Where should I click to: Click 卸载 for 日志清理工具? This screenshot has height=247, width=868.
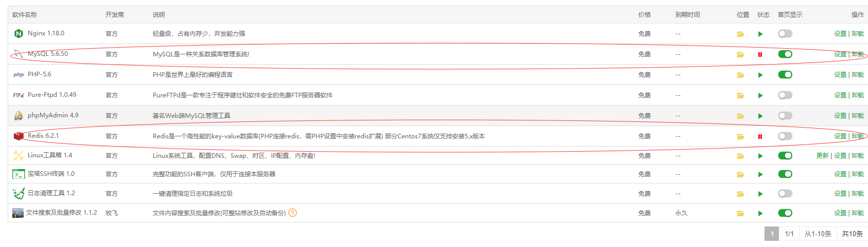[858, 194]
